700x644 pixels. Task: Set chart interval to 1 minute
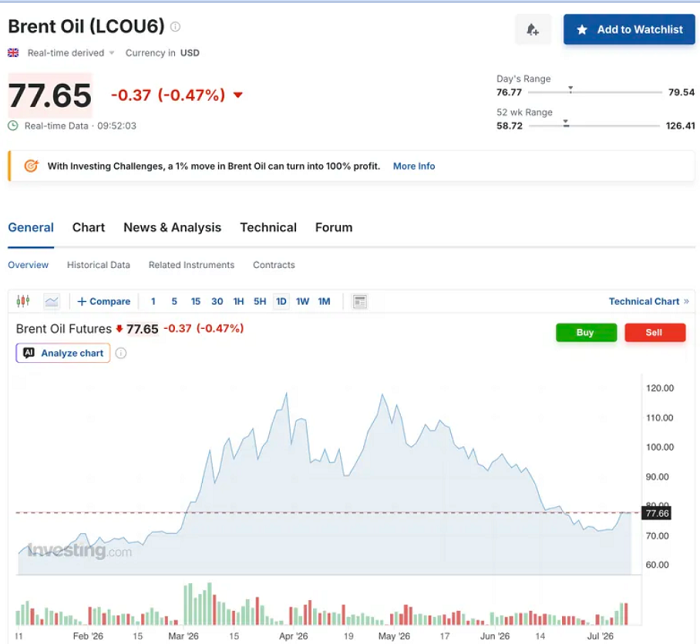pos(153,302)
